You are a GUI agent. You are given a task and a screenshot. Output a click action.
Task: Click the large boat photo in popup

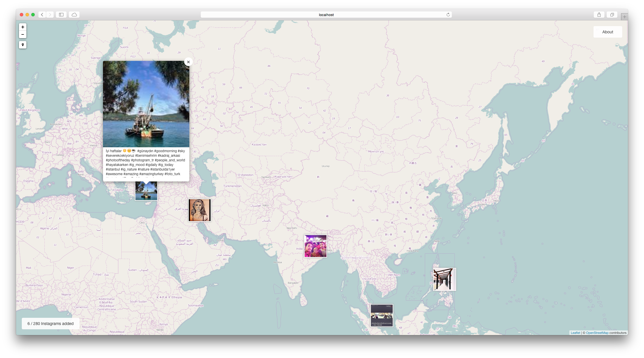[146, 104]
